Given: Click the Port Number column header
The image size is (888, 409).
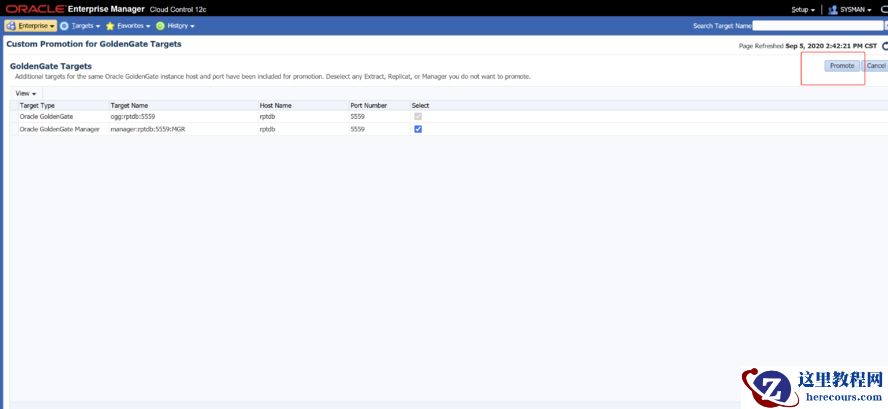Looking at the screenshot, I should [x=369, y=106].
